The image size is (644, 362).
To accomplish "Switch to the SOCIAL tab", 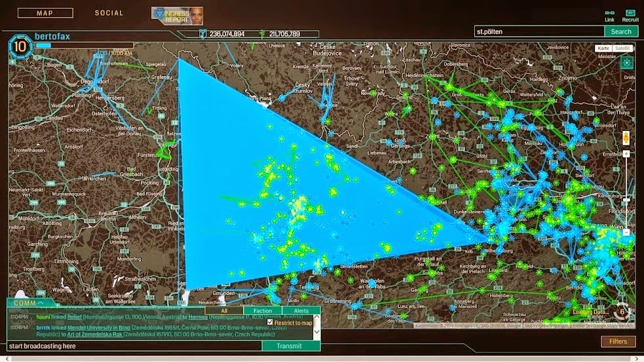I will pyautogui.click(x=109, y=13).
